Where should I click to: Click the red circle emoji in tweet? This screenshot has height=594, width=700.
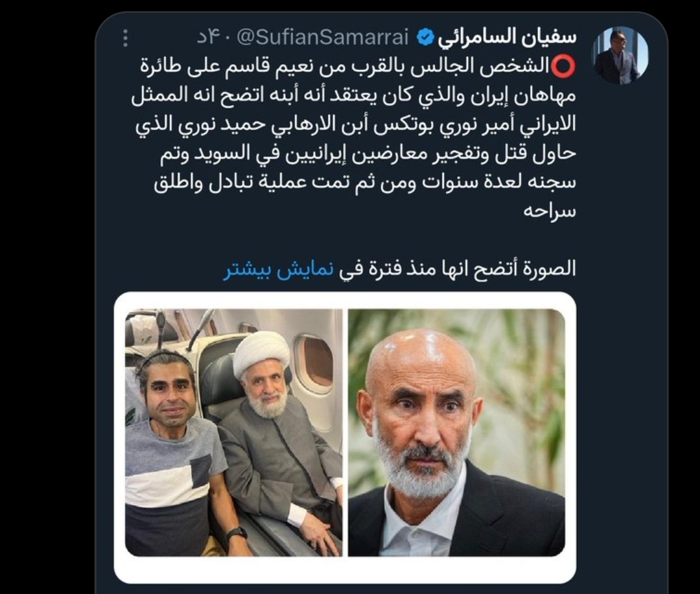pyautogui.click(x=564, y=66)
